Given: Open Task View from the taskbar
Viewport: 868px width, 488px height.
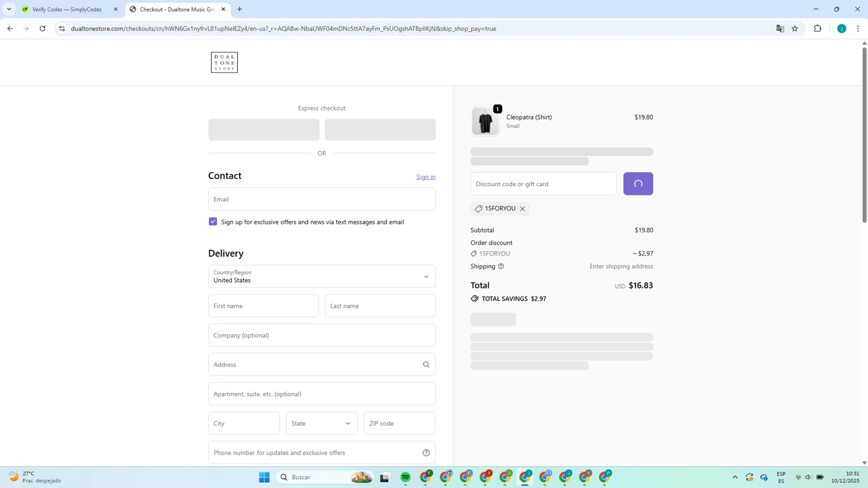Looking at the screenshot, I should [x=385, y=477].
